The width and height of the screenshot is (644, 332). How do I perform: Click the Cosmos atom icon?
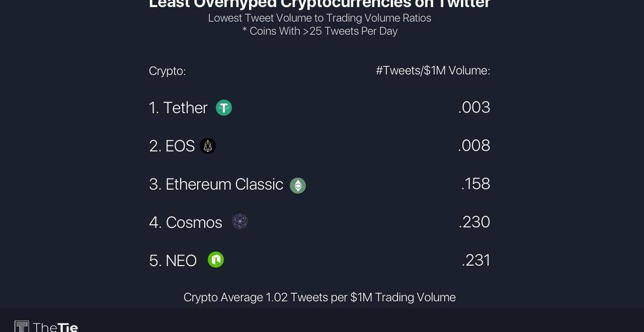[240, 221]
